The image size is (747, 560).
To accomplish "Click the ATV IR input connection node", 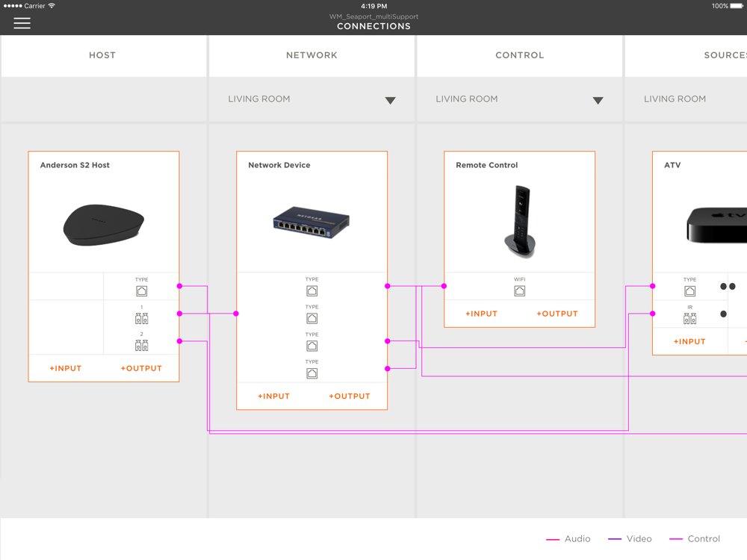I will (x=653, y=314).
